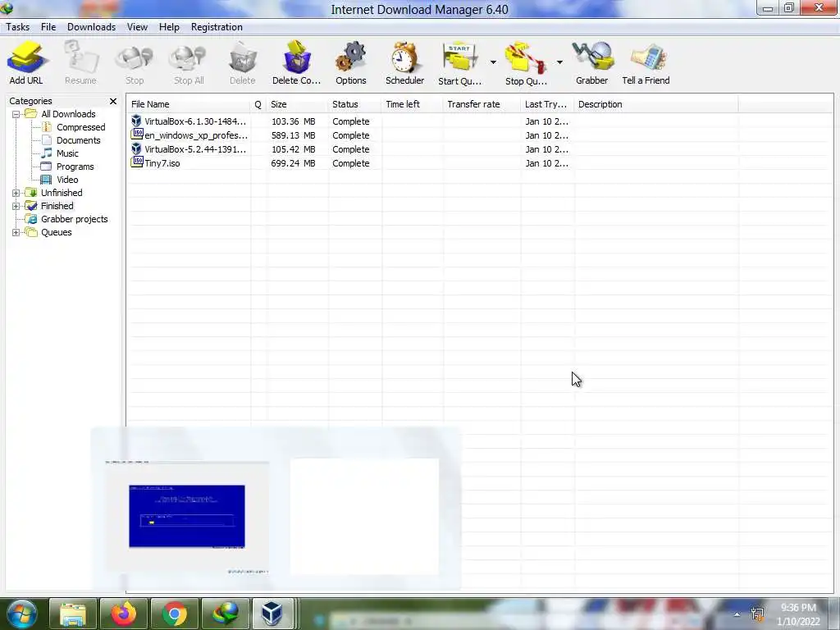Open the View menu
The width and height of the screenshot is (840, 630).
pyautogui.click(x=137, y=27)
